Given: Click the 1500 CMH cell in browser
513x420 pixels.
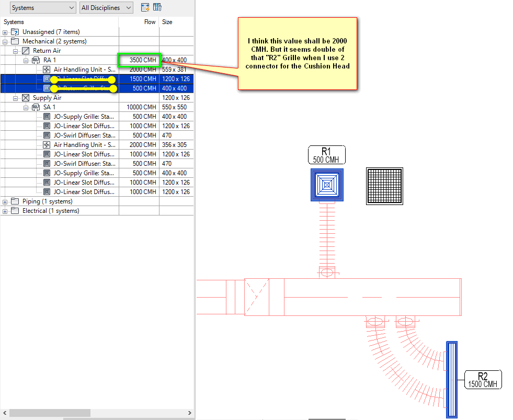Looking at the screenshot, I should (139, 79).
